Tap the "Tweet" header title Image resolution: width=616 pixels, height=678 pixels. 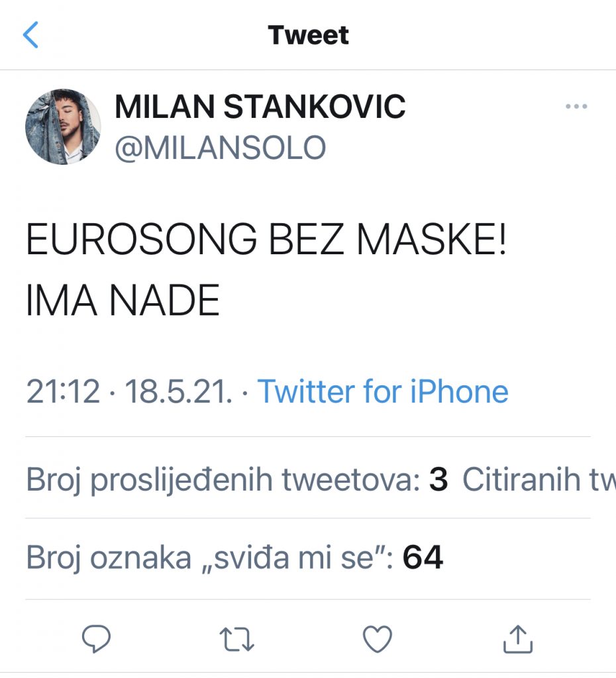308,35
